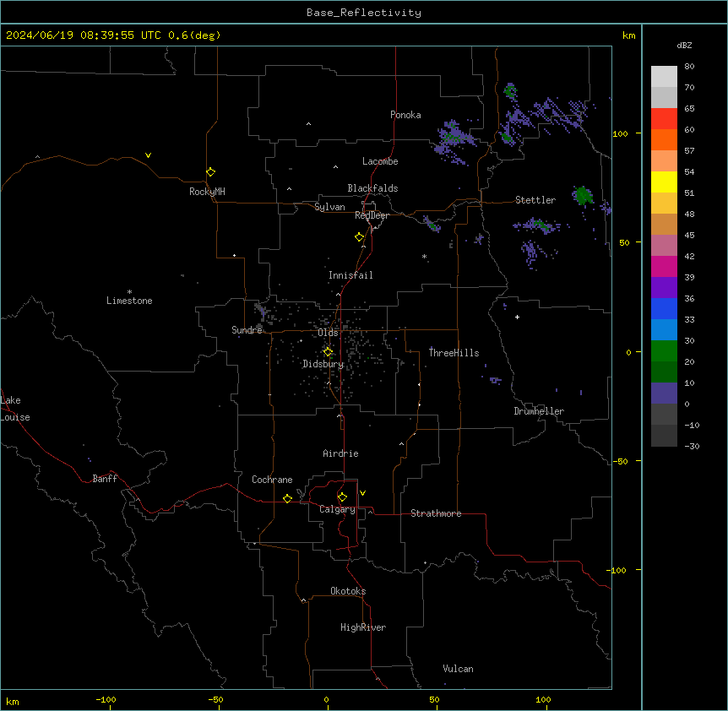The width and height of the screenshot is (728, 711).
Task: Click the Stettler town label
Action: click(535, 200)
